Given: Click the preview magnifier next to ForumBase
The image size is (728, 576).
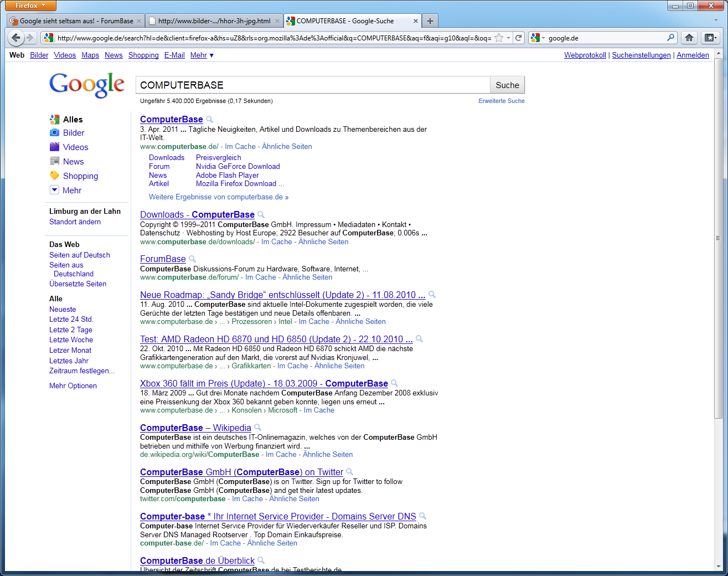Looking at the screenshot, I should 192,259.
